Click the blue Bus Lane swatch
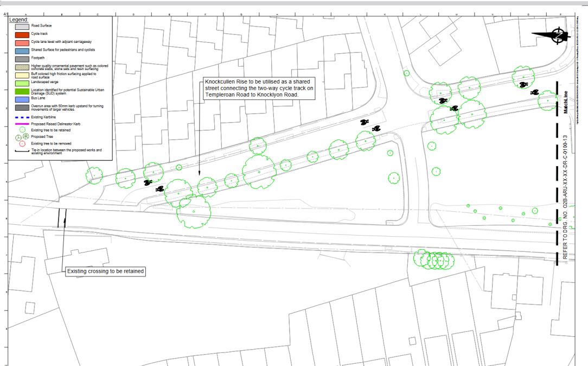 [x=22, y=99]
